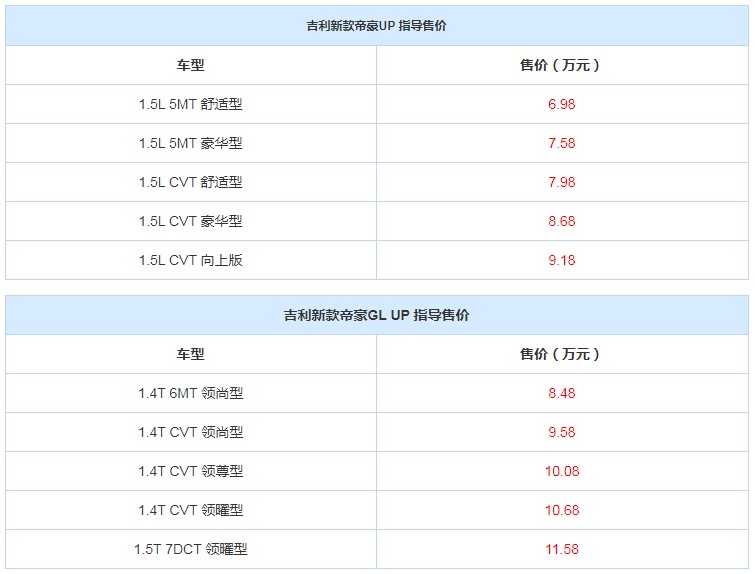Click the 1.4T CVT 领尊型 model cell
755x574 pixels.
[190, 471]
